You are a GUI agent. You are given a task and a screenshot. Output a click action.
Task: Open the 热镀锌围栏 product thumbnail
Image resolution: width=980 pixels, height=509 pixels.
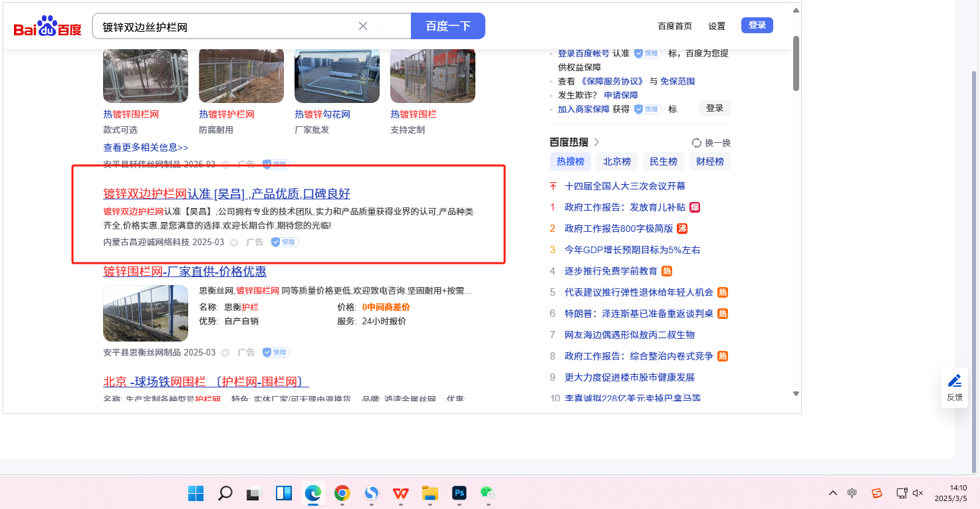point(433,75)
